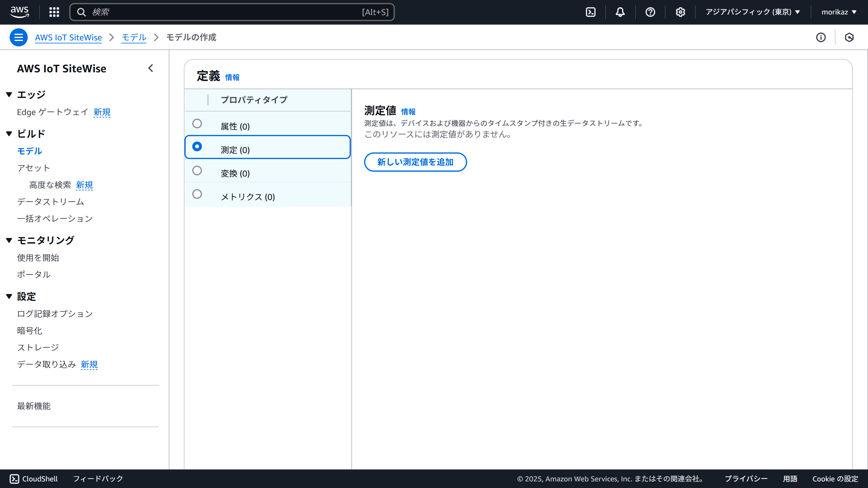Open ポータル in the sidebar
868x488 pixels.
[34, 274]
